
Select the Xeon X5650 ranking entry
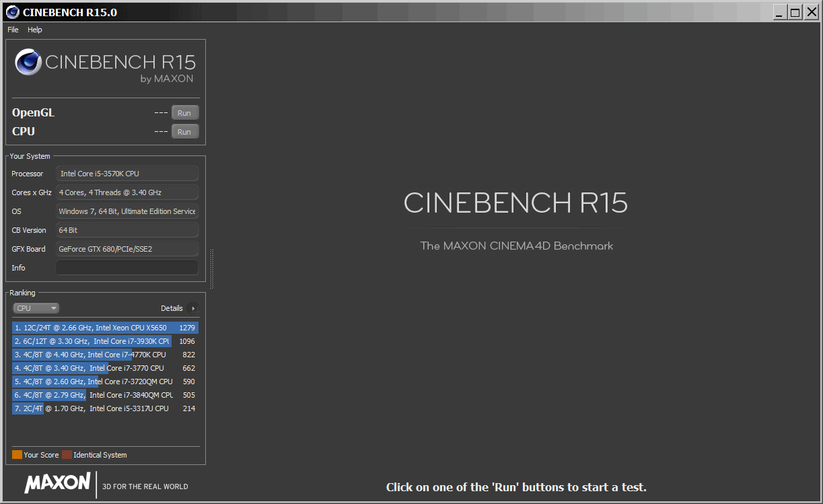click(x=105, y=328)
